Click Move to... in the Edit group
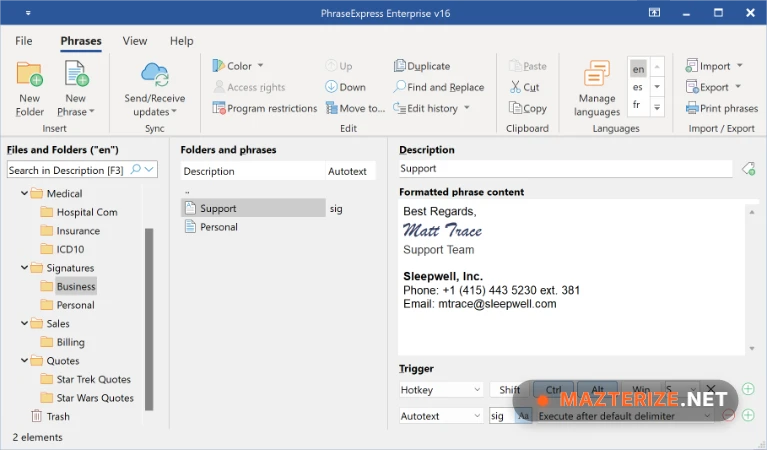The image size is (767, 450). (x=356, y=108)
